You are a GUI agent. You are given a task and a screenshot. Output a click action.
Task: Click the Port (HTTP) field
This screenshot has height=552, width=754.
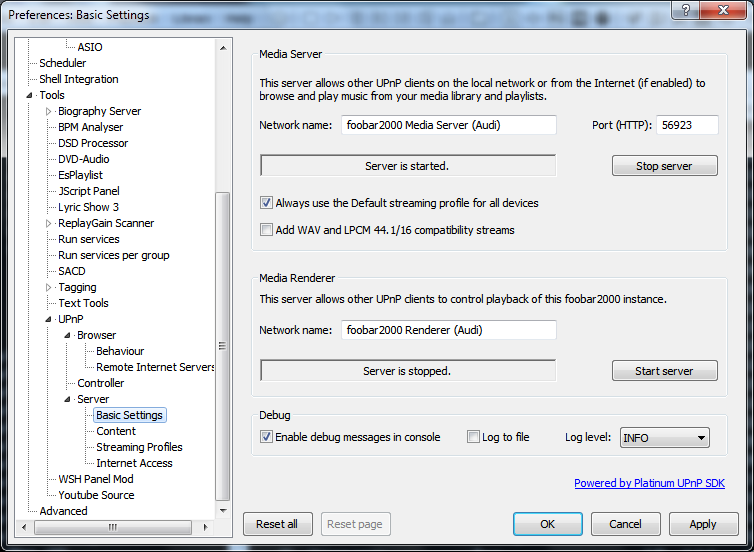coord(687,125)
